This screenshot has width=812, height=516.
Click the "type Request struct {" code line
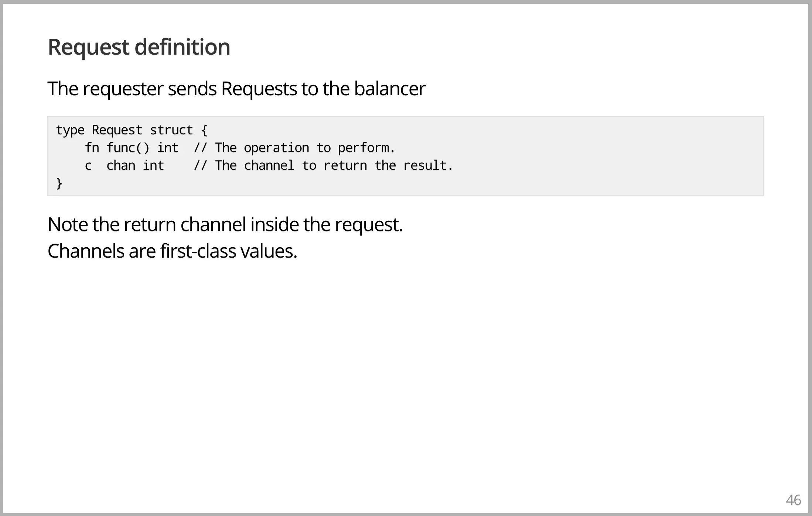point(132,130)
